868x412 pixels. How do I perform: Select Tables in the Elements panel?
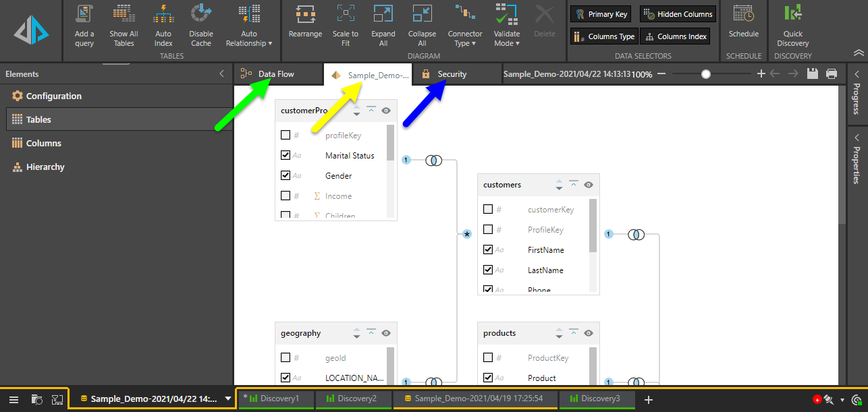coord(119,119)
